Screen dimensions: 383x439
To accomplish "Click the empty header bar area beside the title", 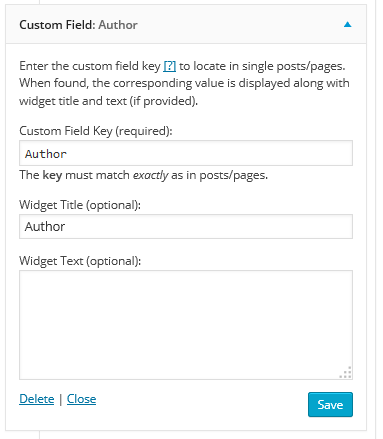I will pyautogui.click(x=240, y=24).
